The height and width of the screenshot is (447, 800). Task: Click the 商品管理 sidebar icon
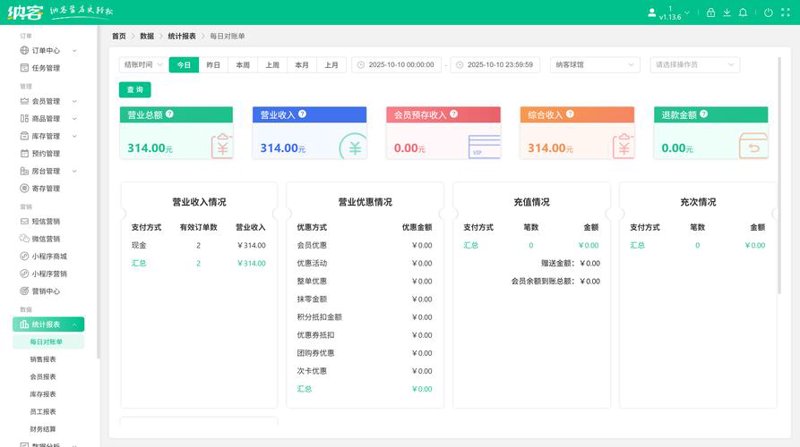pos(24,118)
